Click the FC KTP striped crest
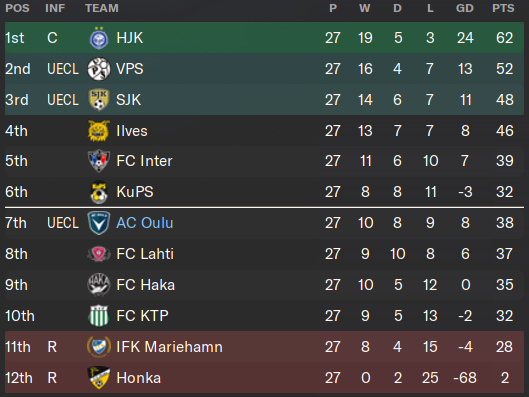This screenshot has height=397, width=529. click(99, 316)
